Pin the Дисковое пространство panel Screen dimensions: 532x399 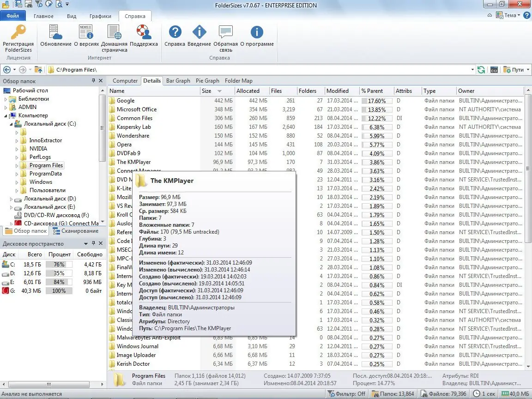point(93,244)
